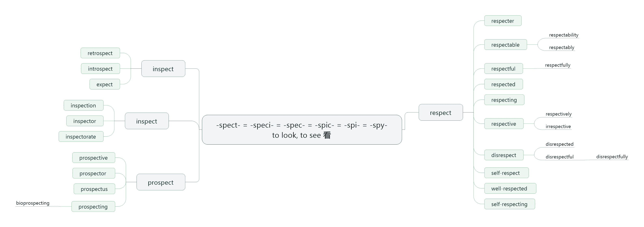
Task: Select the inspectorate subtopic
Action: point(81,137)
